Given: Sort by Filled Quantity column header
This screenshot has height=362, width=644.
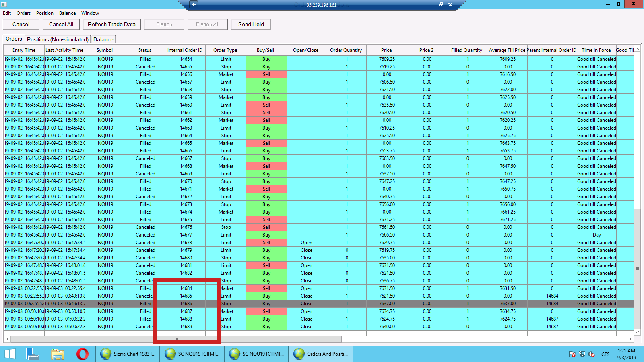Looking at the screenshot, I should [x=467, y=50].
